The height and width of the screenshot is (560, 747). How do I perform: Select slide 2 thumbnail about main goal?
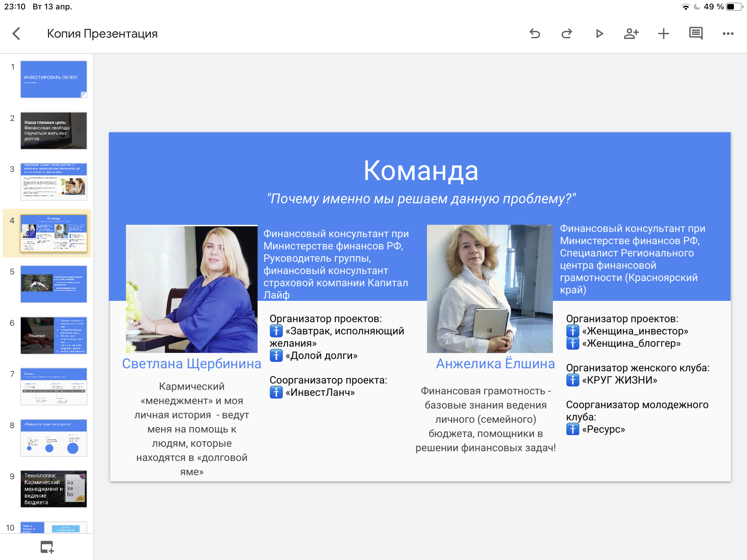pyautogui.click(x=54, y=131)
